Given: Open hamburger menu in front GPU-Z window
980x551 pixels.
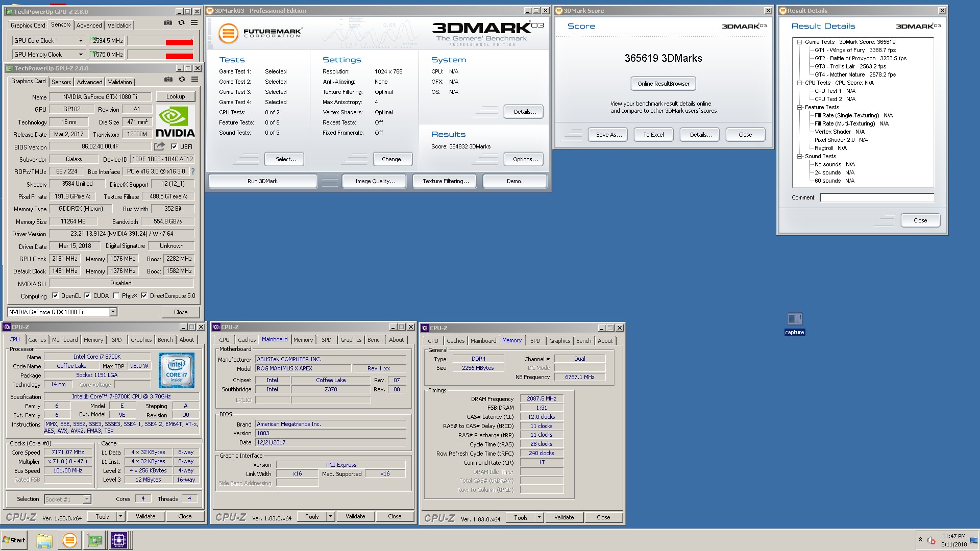Looking at the screenshot, I should [x=194, y=80].
